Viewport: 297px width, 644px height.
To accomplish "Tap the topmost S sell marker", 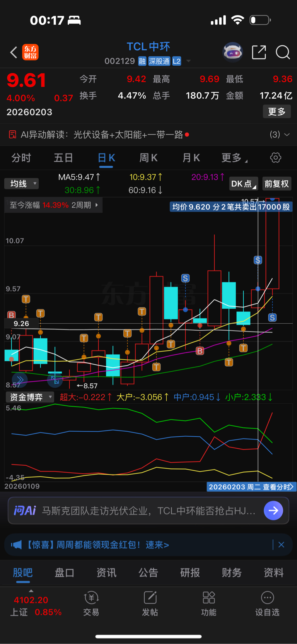I will point(258,260).
